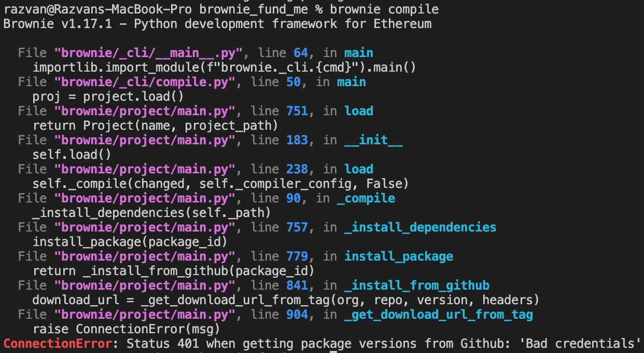
Task: Click line number 779
Action: pos(297,256)
